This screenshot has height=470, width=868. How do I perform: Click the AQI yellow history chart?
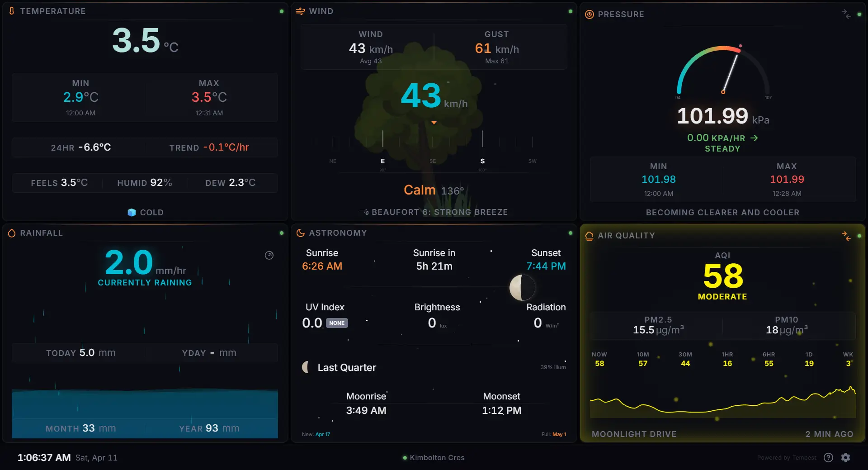click(723, 402)
